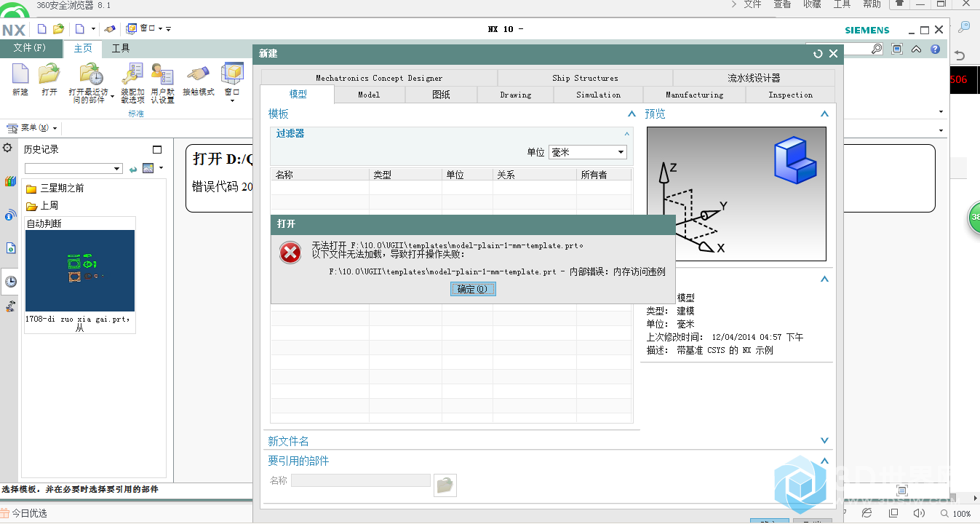The image size is (980, 524).
Task: Collapse the 上周 history folder
Action: (x=42, y=206)
